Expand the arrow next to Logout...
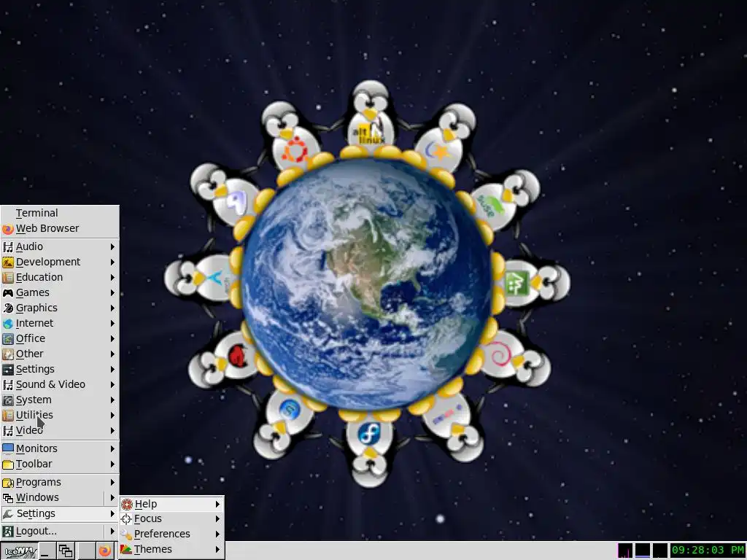 click(112, 531)
